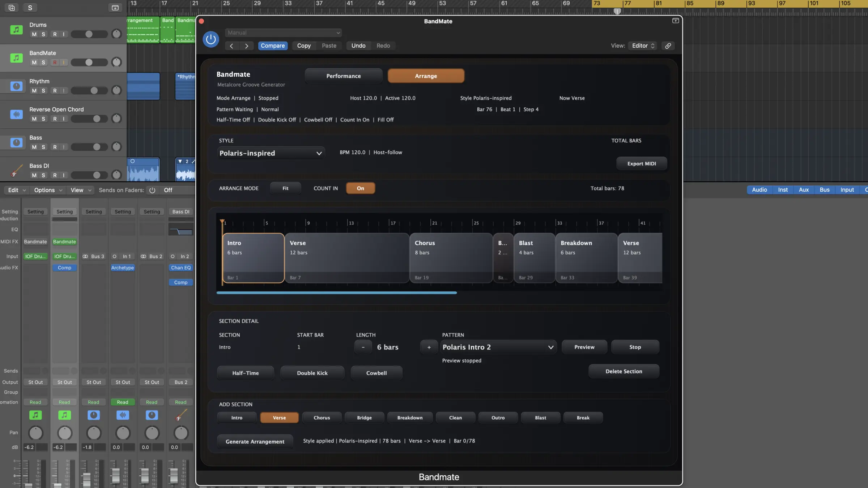Toggle Sends on Faders power icon

pos(152,190)
